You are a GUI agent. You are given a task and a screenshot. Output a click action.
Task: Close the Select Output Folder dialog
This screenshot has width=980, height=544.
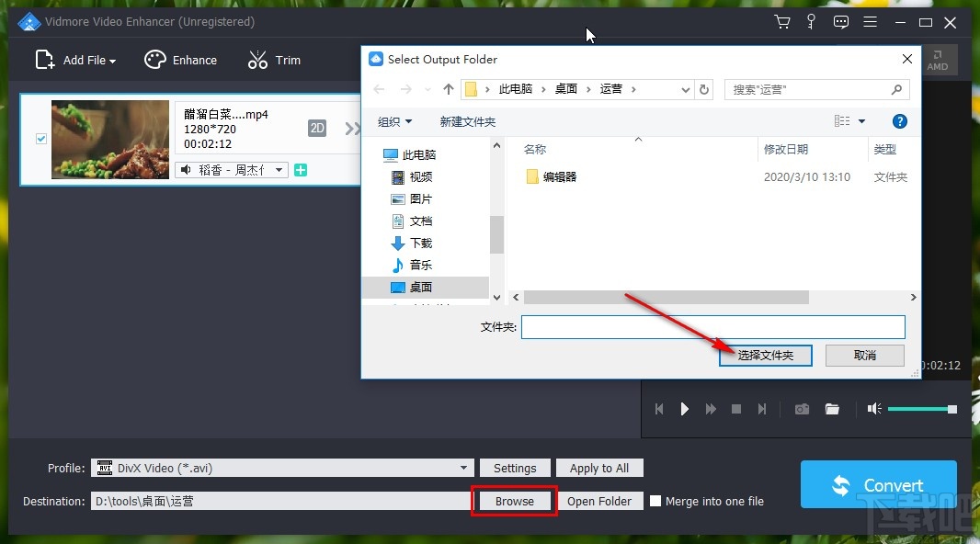[x=906, y=60]
